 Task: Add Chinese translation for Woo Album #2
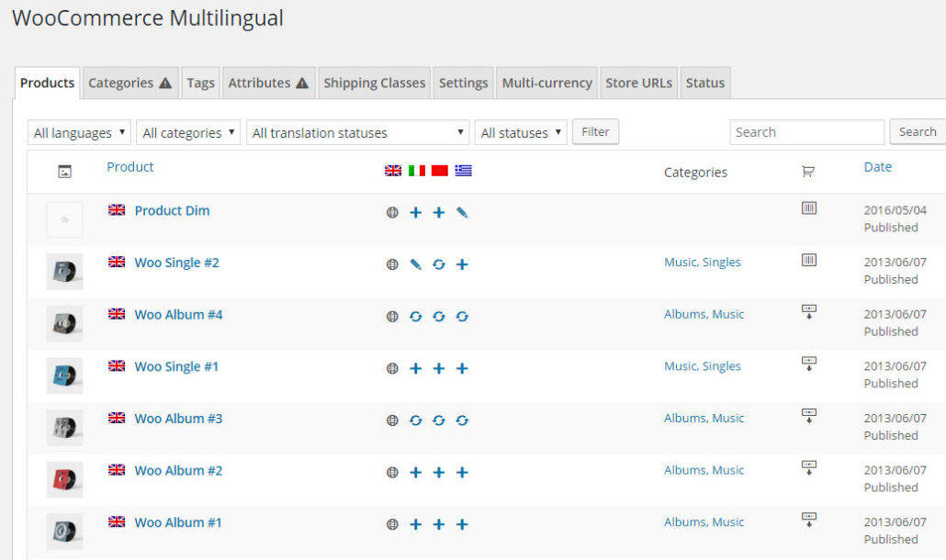pos(439,472)
